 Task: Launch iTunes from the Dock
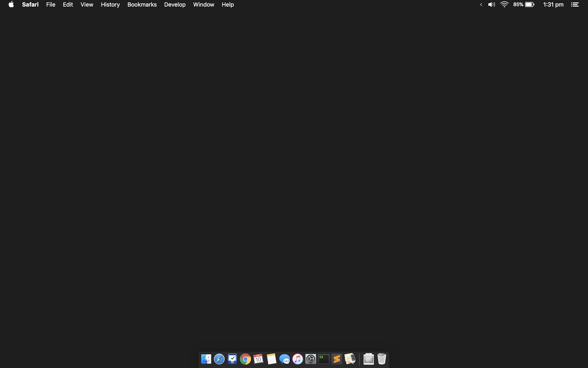[298, 359]
